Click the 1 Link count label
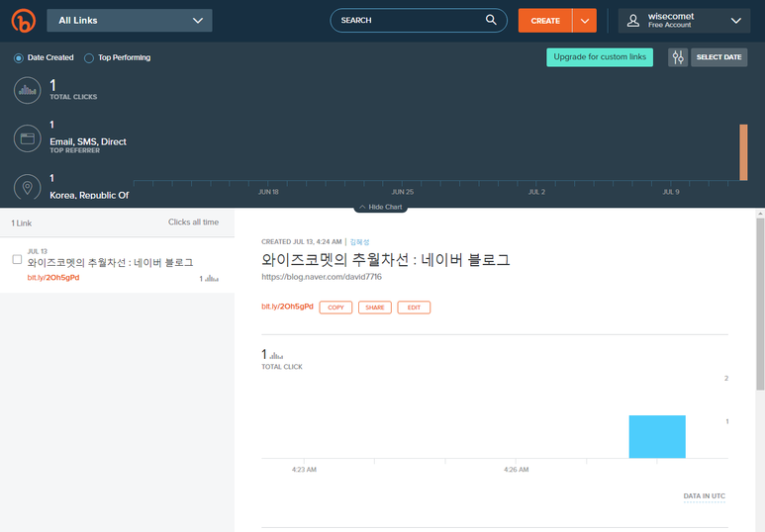The width and height of the screenshot is (765, 532). tap(22, 223)
